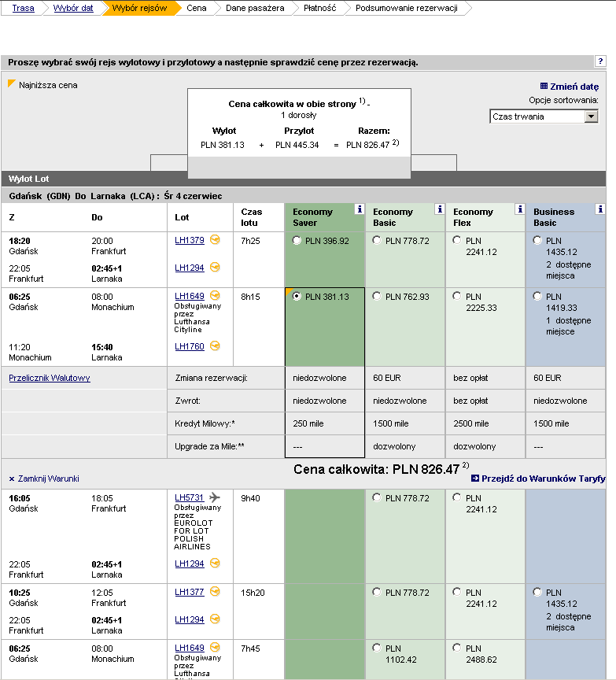Show Business Basic fare info icon
This screenshot has height=680, width=616.
pos(600,209)
